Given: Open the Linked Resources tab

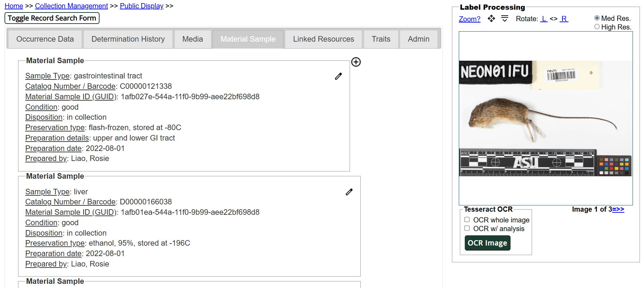Looking at the screenshot, I should coord(323,39).
